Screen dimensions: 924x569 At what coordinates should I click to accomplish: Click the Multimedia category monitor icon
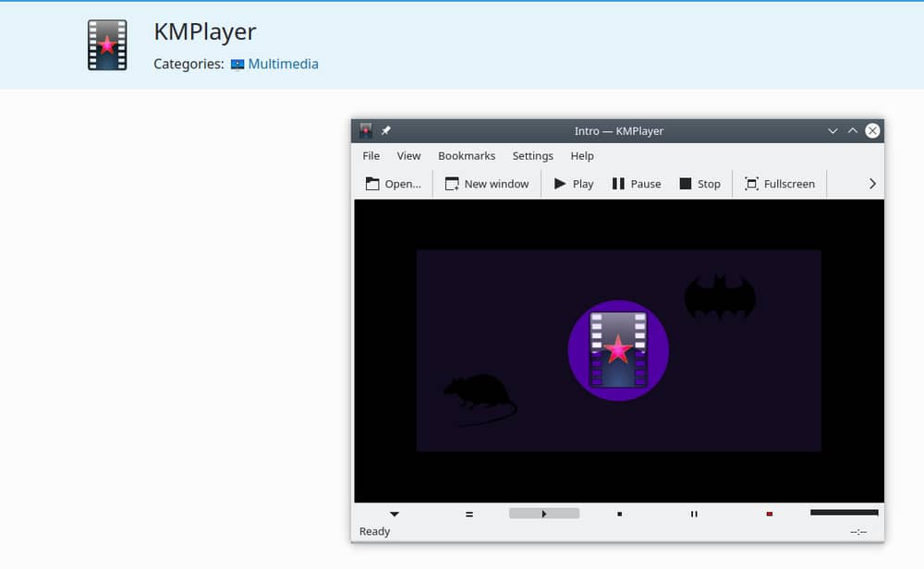point(237,65)
